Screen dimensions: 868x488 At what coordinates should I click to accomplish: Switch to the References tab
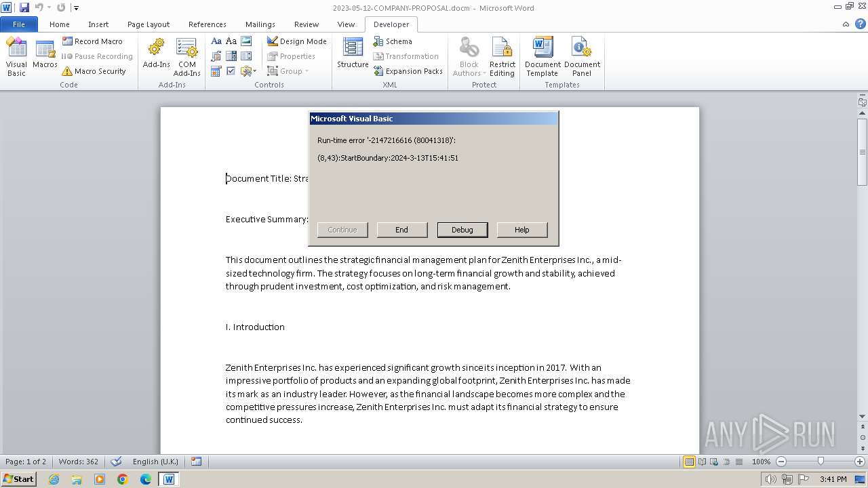click(x=208, y=24)
